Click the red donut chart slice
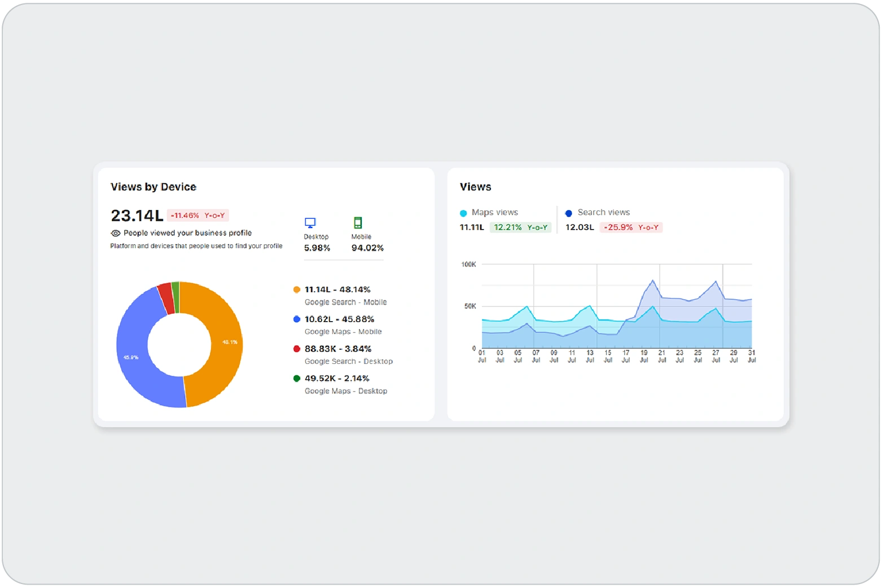Image resolution: width=882 pixels, height=588 pixels. [x=165, y=292]
